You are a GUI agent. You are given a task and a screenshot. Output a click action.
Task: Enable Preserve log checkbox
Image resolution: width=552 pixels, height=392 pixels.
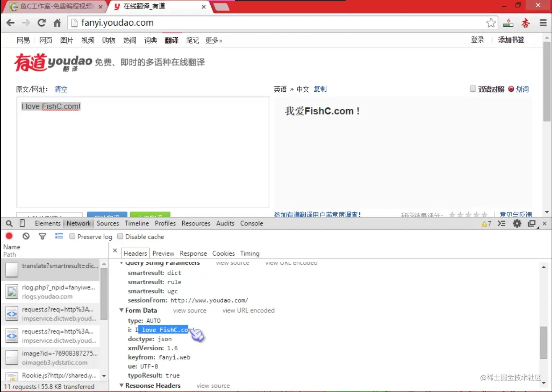[72, 236]
